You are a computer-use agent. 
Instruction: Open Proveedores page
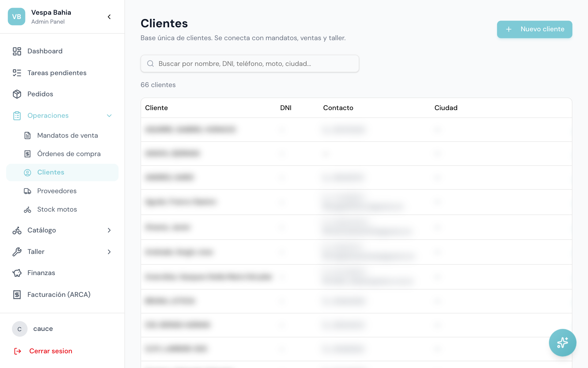(62, 191)
